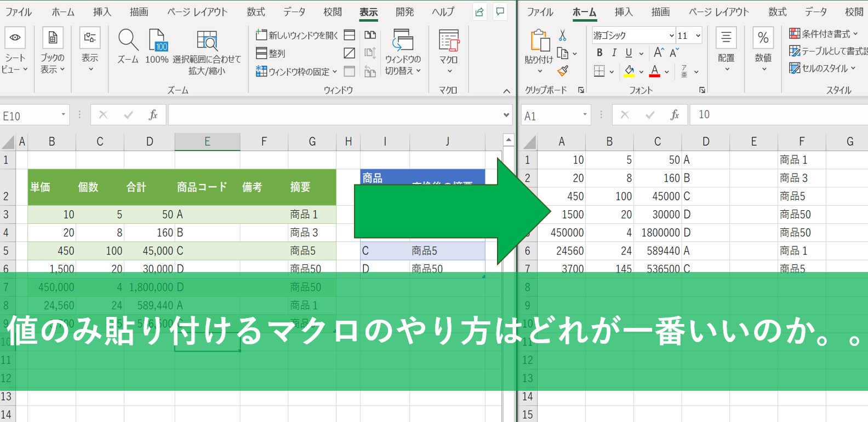This screenshot has height=422, width=868.
Task: Set zoom to 100% with the page icon
Action: tap(157, 41)
